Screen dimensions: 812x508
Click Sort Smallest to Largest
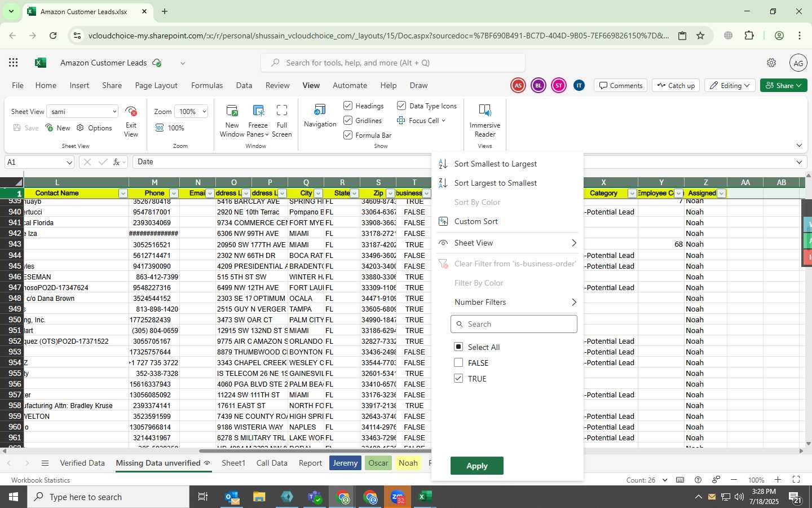pyautogui.click(x=496, y=164)
